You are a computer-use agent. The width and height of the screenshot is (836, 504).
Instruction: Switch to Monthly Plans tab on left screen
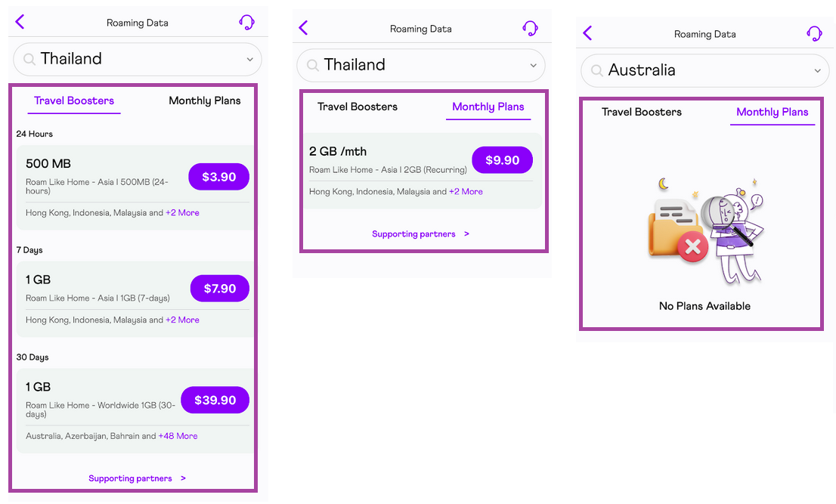[x=205, y=100]
